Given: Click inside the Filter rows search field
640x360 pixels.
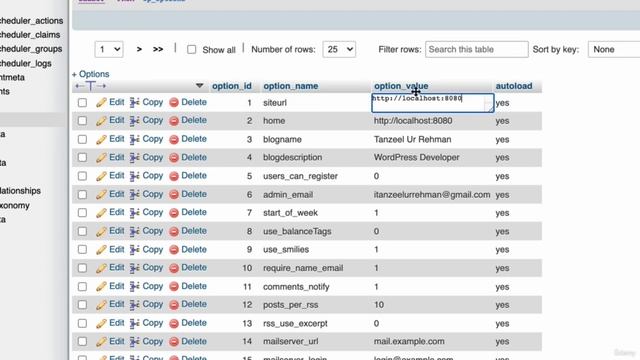Looking at the screenshot, I should pos(477,49).
